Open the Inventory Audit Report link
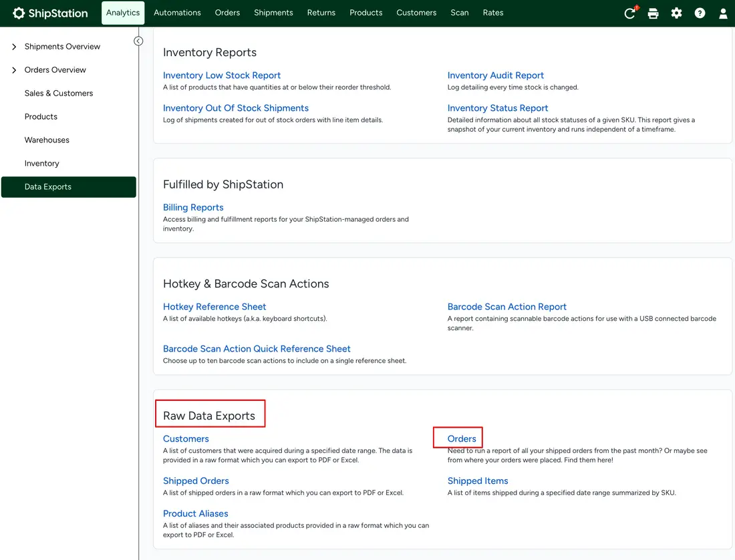 pos(496,76)
